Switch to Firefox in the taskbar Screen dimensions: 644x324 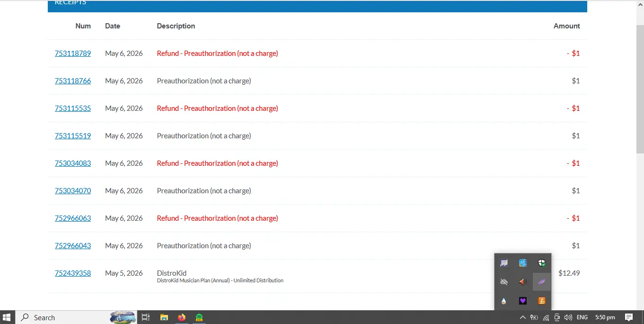182,317
